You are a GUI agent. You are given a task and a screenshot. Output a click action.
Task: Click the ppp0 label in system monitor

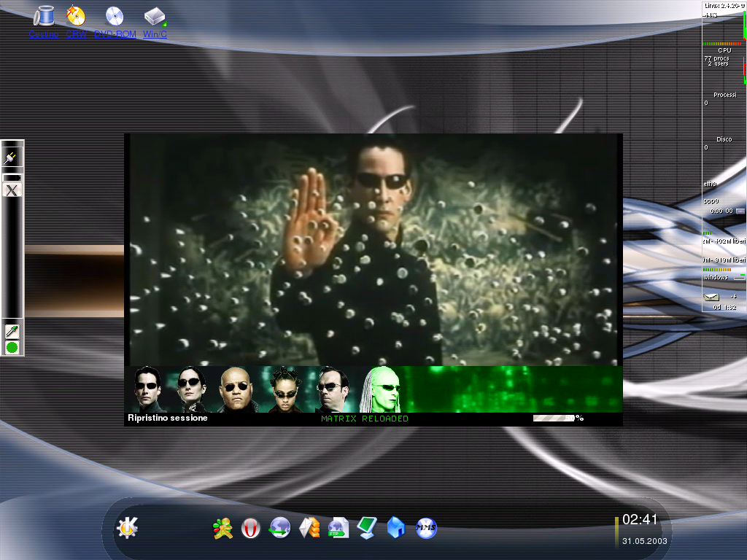pos(711,201)
